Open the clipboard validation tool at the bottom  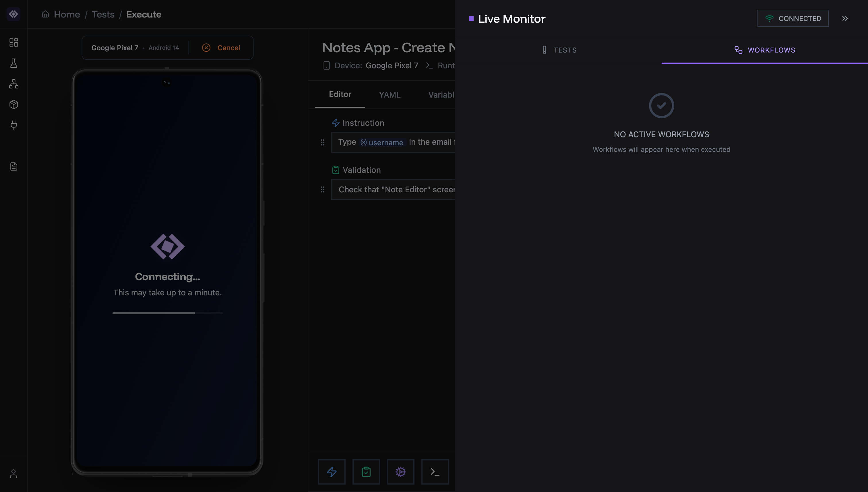(x=366, y=472)
